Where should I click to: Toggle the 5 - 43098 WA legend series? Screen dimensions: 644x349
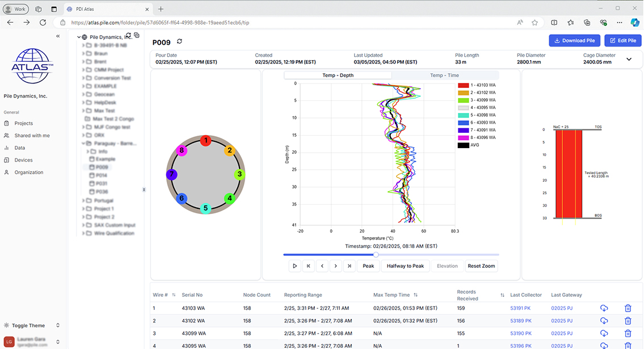[x=477, y=115]
